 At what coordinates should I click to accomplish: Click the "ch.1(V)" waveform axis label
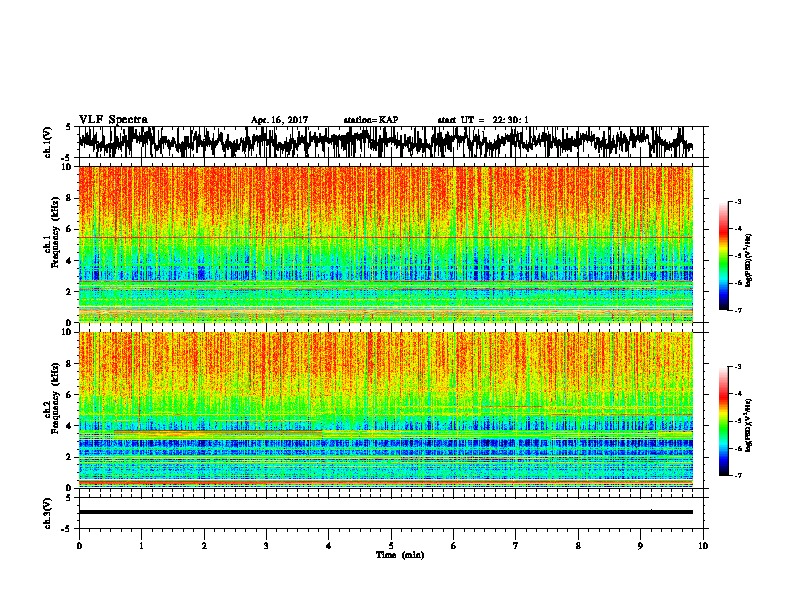pos(47,142)
